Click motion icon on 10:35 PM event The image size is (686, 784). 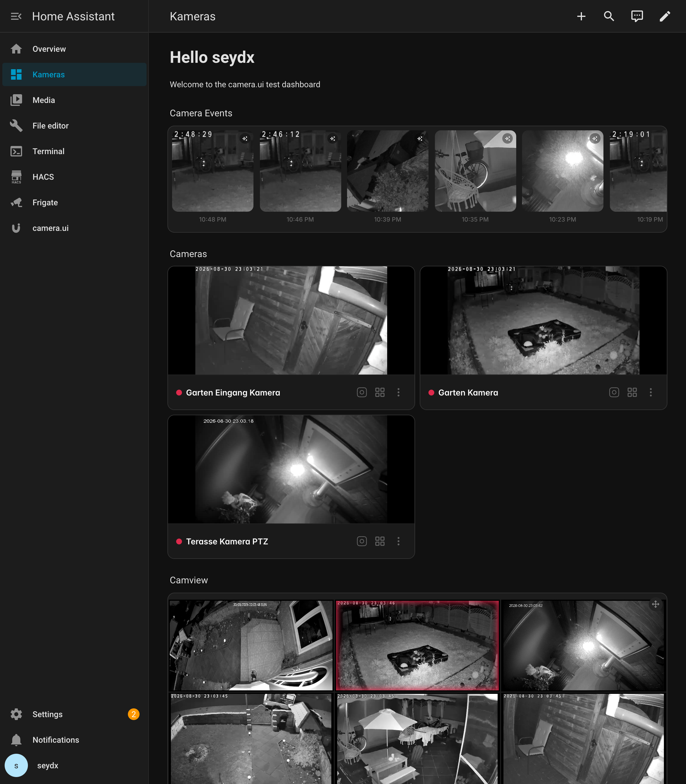tap(508, 139)
